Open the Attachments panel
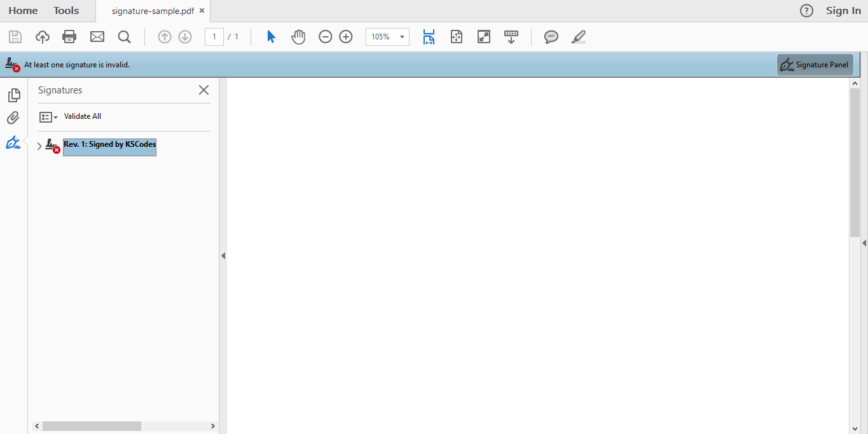The height and width of the screenshot is (434, 868). [x=14, y=118]
